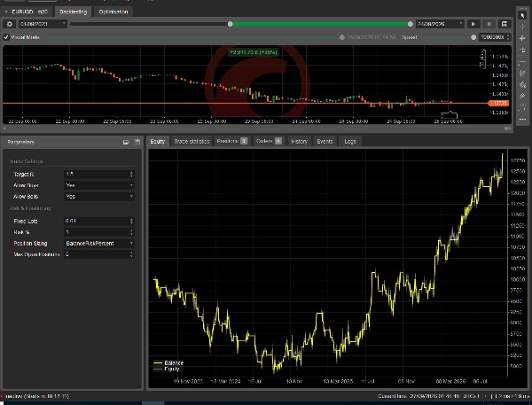The image size is (532, 405).
Task: Click the inactive status text in status bar
Action: coord(36,396)
